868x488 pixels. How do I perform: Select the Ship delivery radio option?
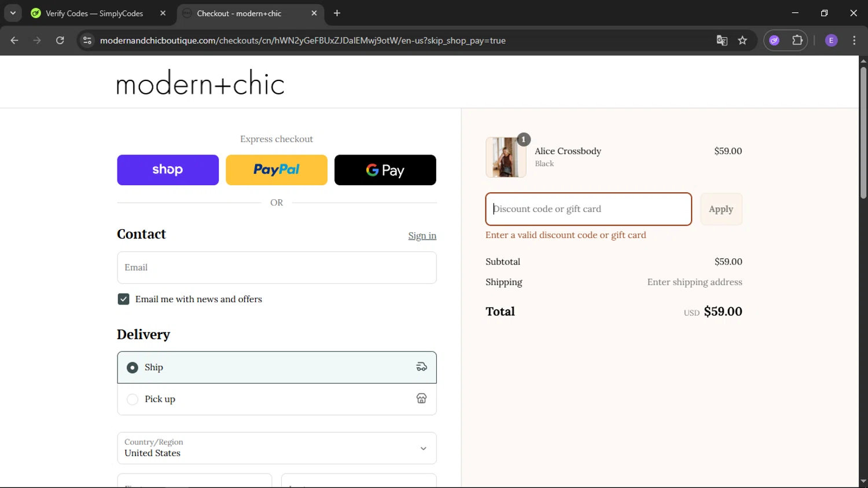pos(133,368)
